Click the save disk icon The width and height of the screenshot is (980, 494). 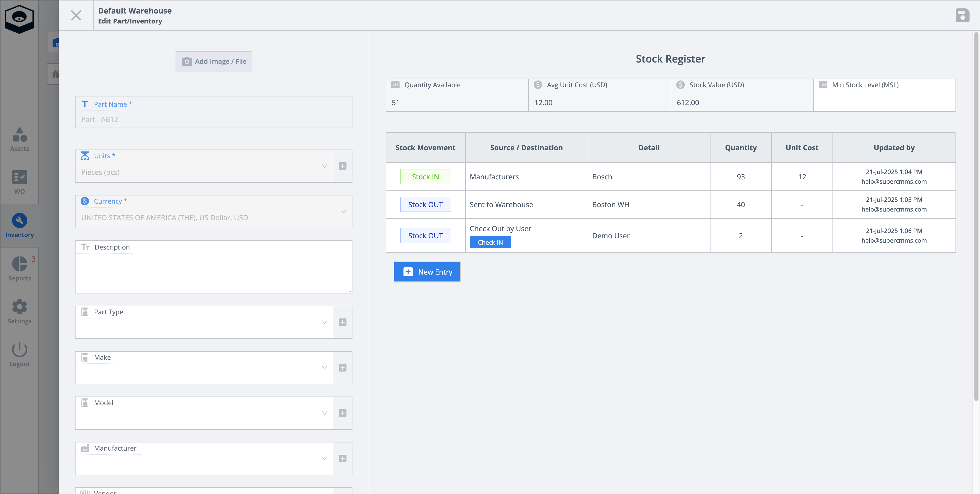point(962,15)
